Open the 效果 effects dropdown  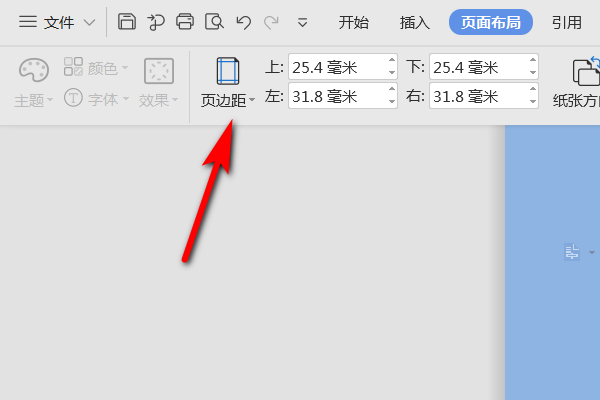(x=158, y=99)
